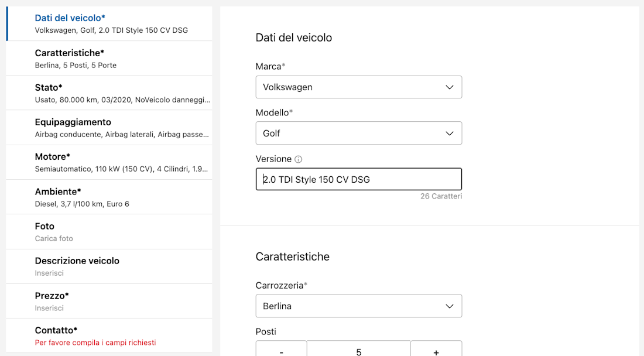Click the Marca dropdown chevron arrow
The height and width of the screenshot is (356, 644).
pyautogui.click(x=449, y=87)
